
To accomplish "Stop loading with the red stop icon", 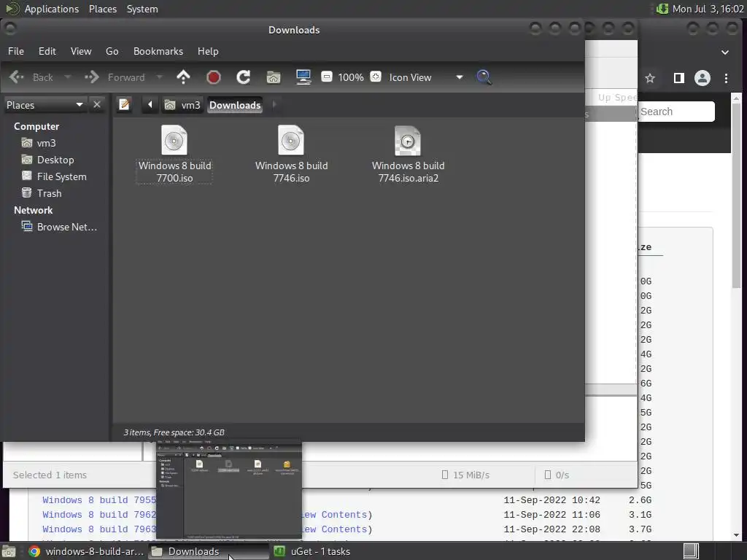I will (214, 77).
